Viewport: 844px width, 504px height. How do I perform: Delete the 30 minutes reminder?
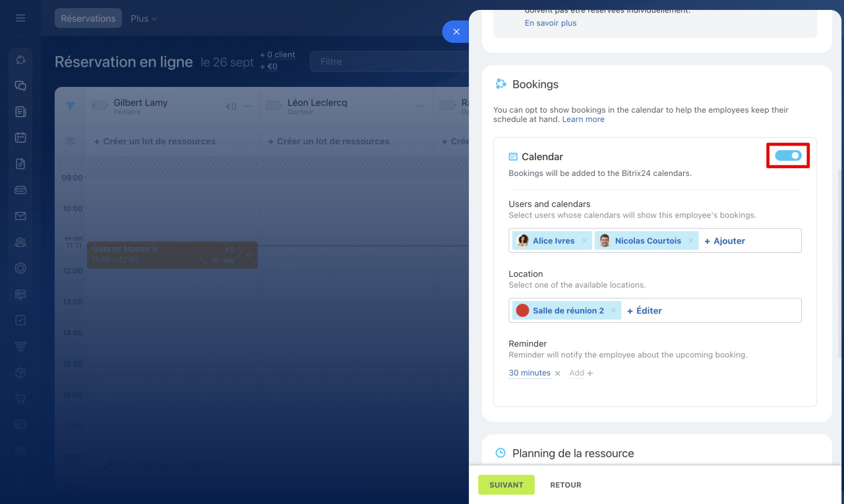tap(558, 374)
